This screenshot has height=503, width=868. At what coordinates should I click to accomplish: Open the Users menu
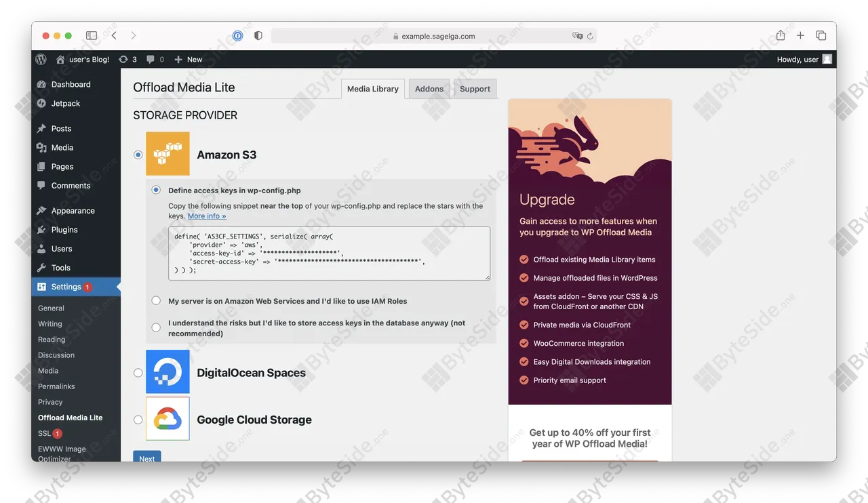tap(62, 248)
